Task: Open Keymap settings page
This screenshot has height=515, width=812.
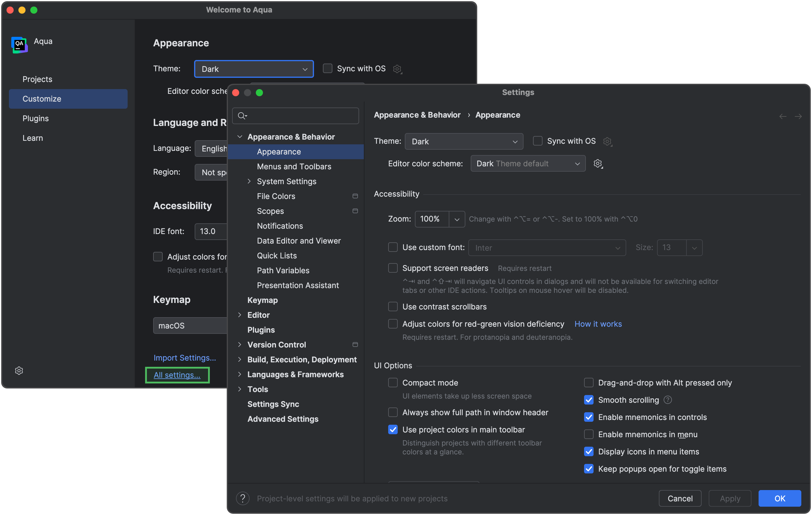Action: (x=263, y=300)
